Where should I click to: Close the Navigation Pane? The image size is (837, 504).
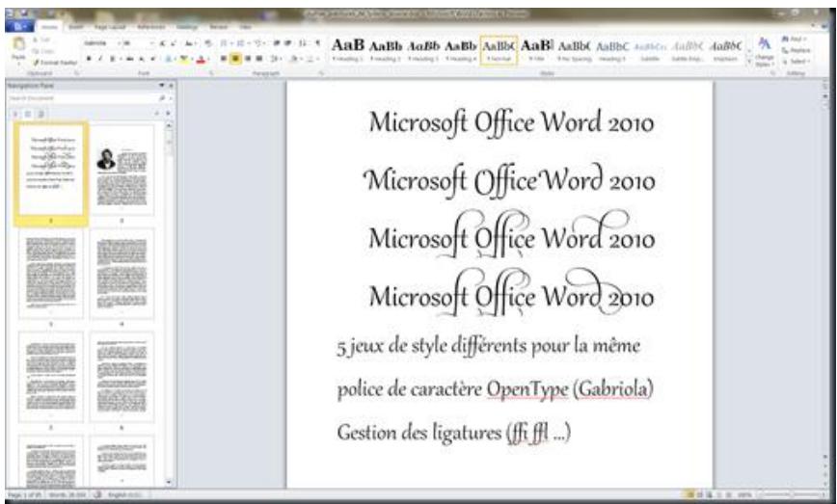click(171, 86)
